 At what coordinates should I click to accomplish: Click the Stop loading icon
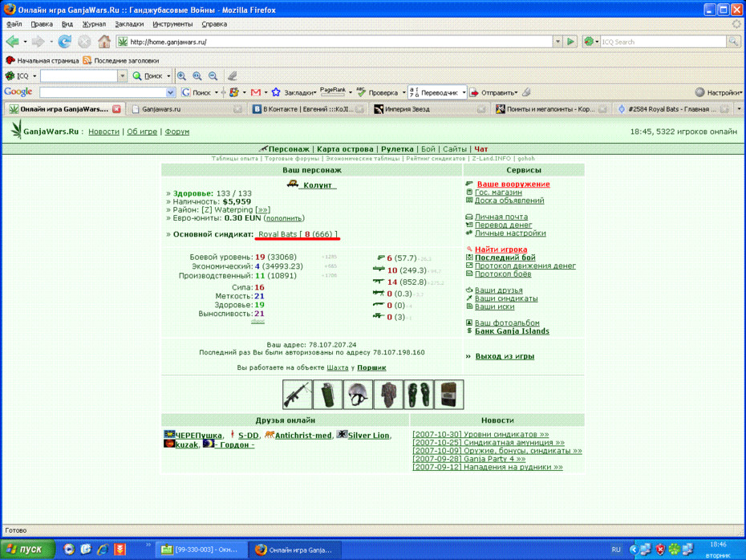point(84,42)
